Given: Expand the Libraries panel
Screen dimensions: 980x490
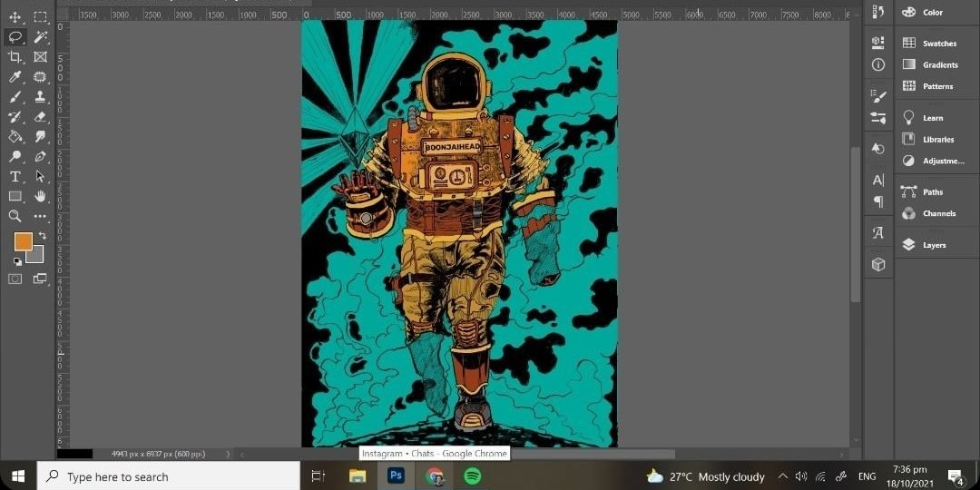Looking at the screenshot, I should [936, 139].
